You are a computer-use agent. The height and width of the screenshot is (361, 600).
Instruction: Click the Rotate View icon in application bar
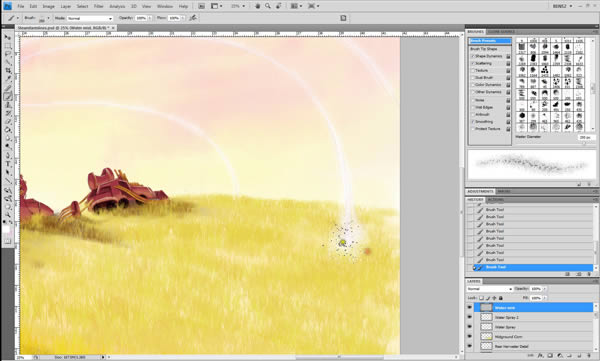click(279, 6)
